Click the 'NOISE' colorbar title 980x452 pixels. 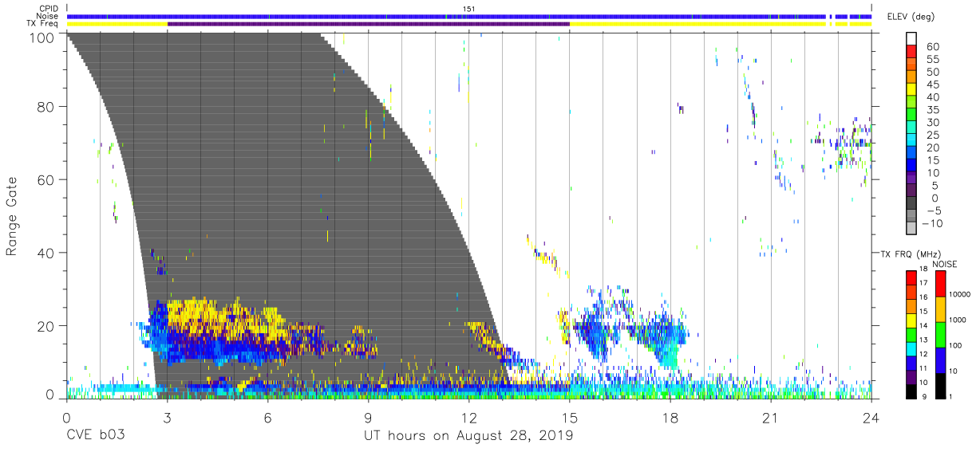pos(944,264)
